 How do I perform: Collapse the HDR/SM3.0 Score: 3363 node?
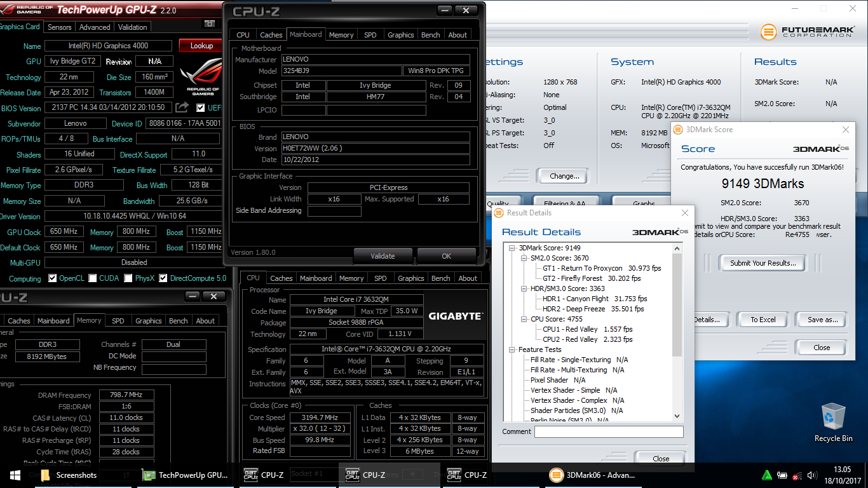click(x=524, y=288)
